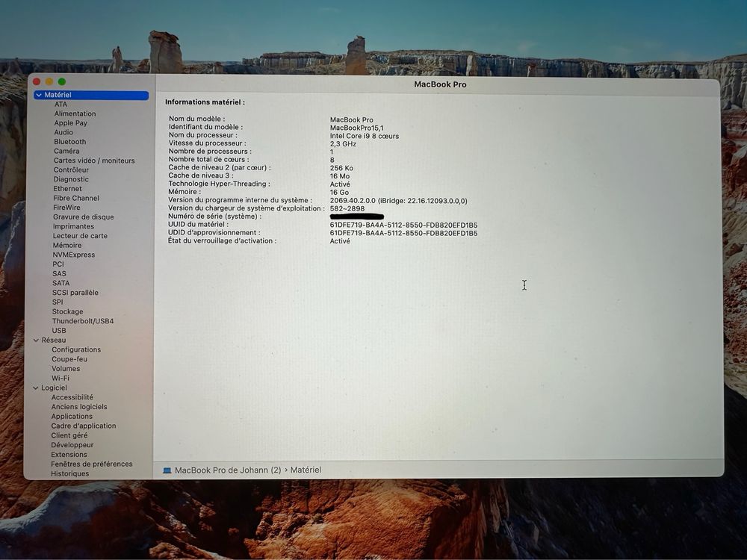747x560 pixels.
Task: Collapse the Logiciel section chevron
Action: (x=35, y=388)
